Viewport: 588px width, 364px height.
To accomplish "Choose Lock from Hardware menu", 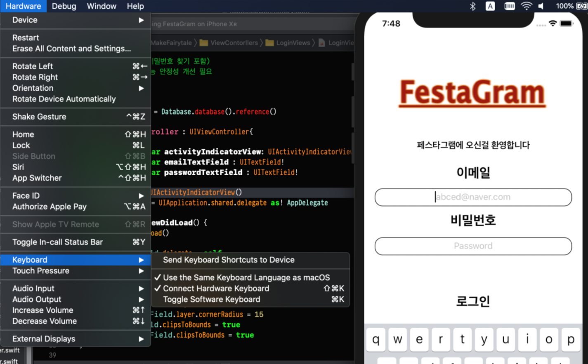I will (x=76, y=145).
